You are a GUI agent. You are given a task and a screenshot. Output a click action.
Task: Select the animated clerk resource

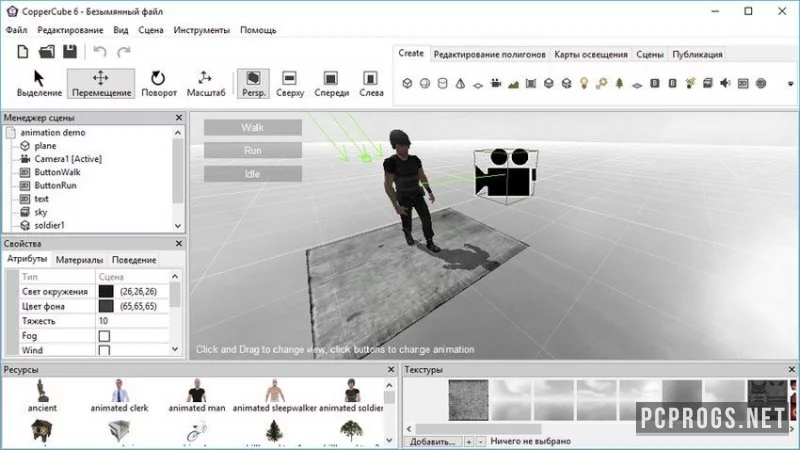tap(119, 395)
